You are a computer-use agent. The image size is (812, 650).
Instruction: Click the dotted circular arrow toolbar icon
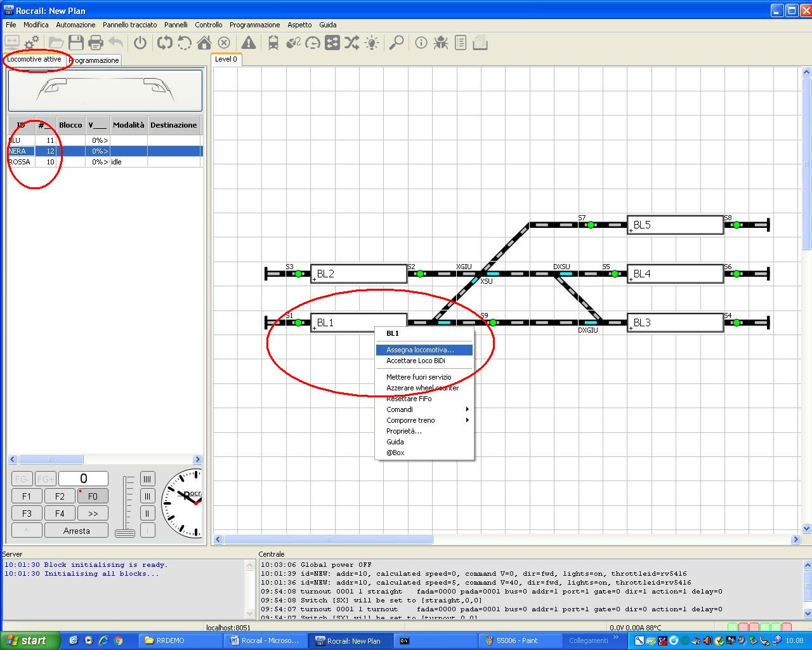(x=185, y=43)
